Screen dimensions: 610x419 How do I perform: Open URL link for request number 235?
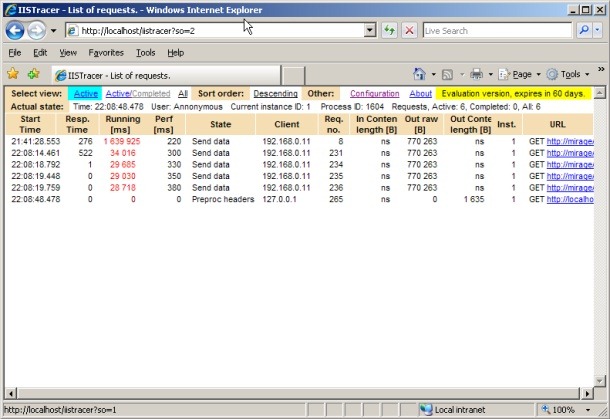[x=570, y=176]
